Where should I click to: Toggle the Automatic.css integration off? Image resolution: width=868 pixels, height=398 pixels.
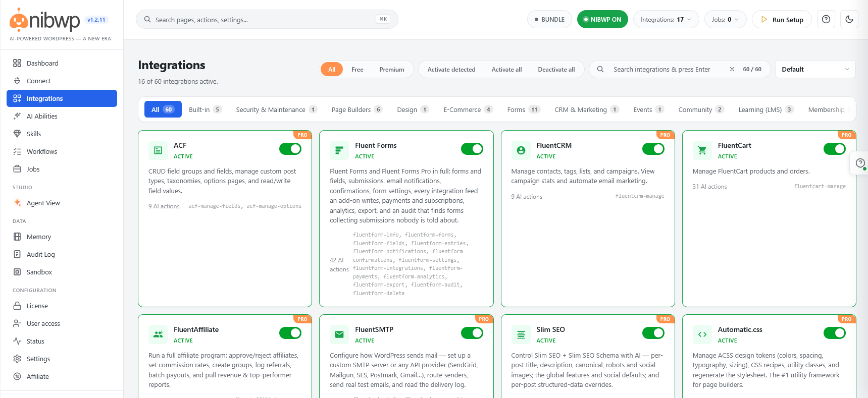[835, 333]
